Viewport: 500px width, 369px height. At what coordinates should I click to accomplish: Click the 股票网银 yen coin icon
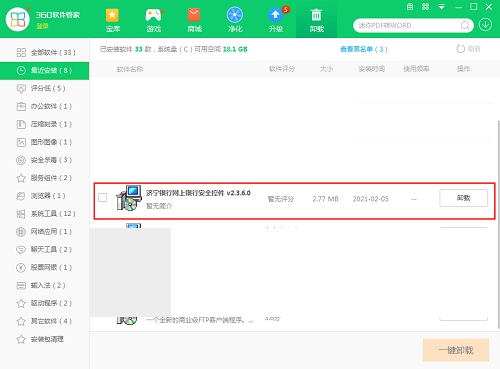21,268
